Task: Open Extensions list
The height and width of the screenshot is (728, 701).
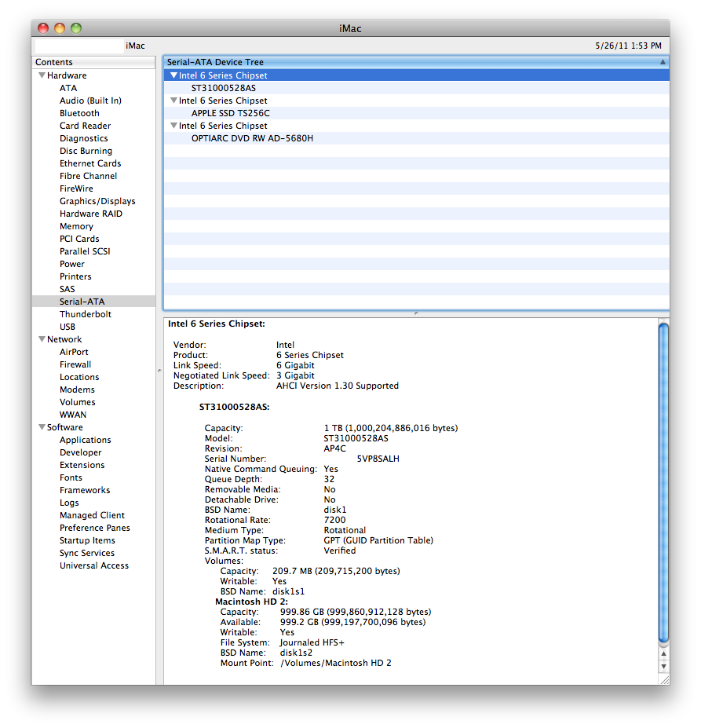Action: point(82,464)
